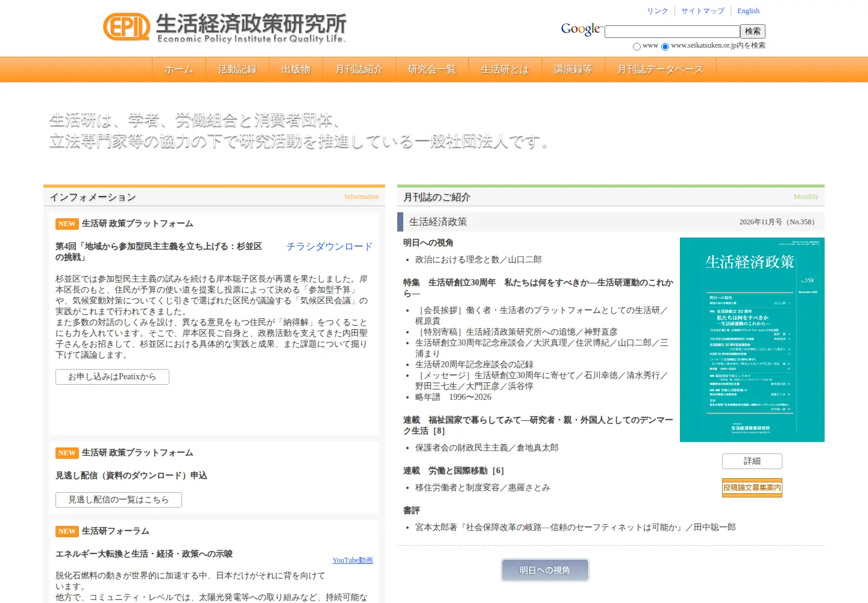868x603 pixels.
Task: Select the www search scope radio button
Action: click(x=637, y=46)
